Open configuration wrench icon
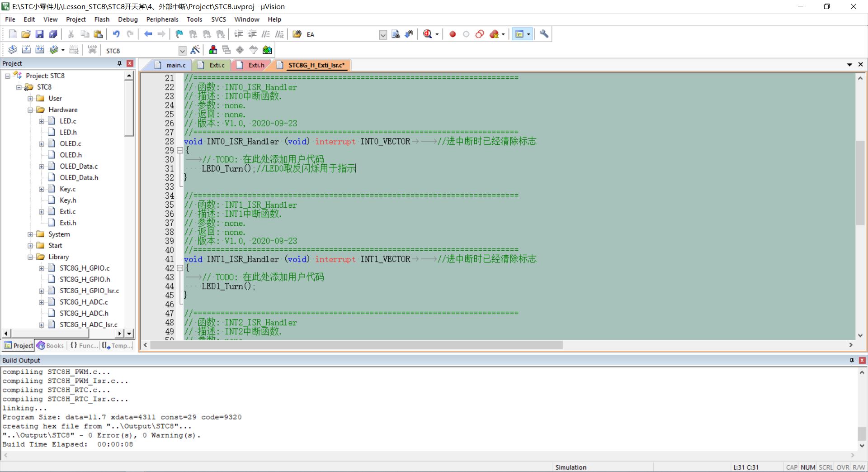The height and width of the screenshot is (472, 868). click(x=544, y=34)
